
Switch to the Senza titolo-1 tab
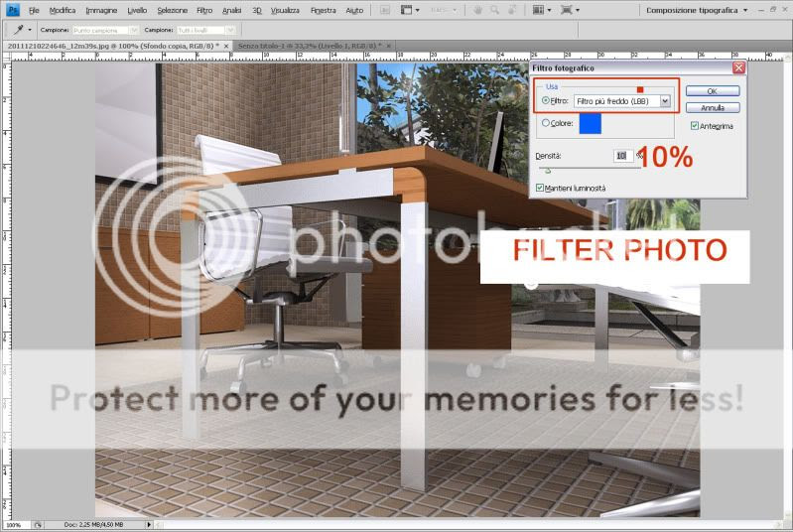point(309,46)
